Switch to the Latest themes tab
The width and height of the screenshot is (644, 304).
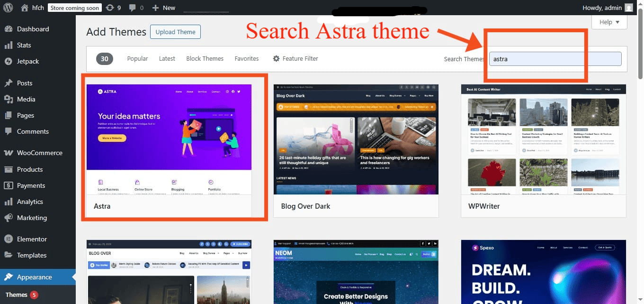pyautogui.click(x=167, y=58)
